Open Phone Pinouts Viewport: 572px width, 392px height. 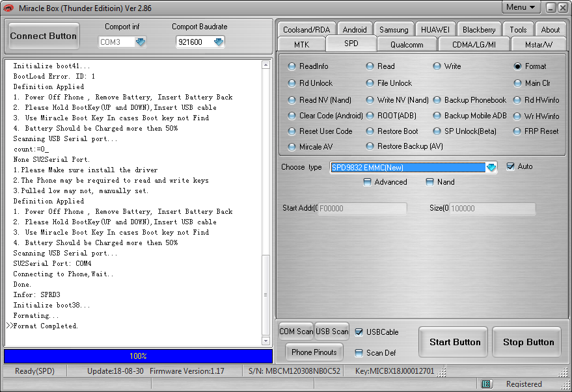tap(314, 352)
